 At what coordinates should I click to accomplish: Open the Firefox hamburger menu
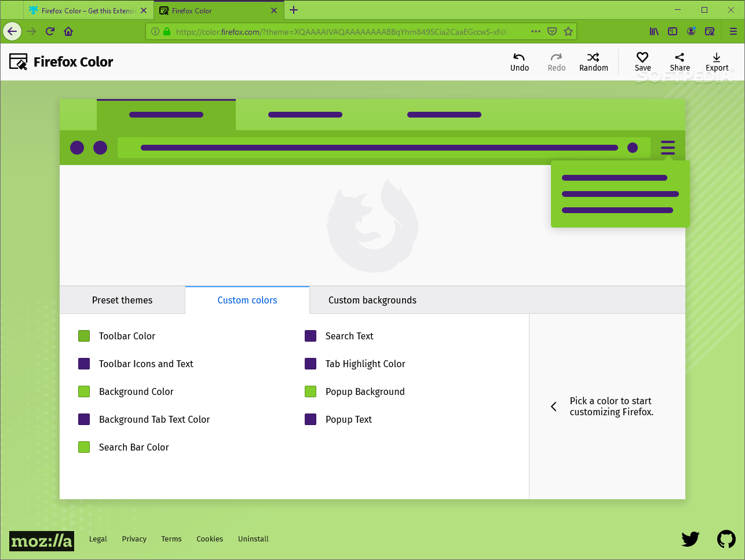click(733, 31)
